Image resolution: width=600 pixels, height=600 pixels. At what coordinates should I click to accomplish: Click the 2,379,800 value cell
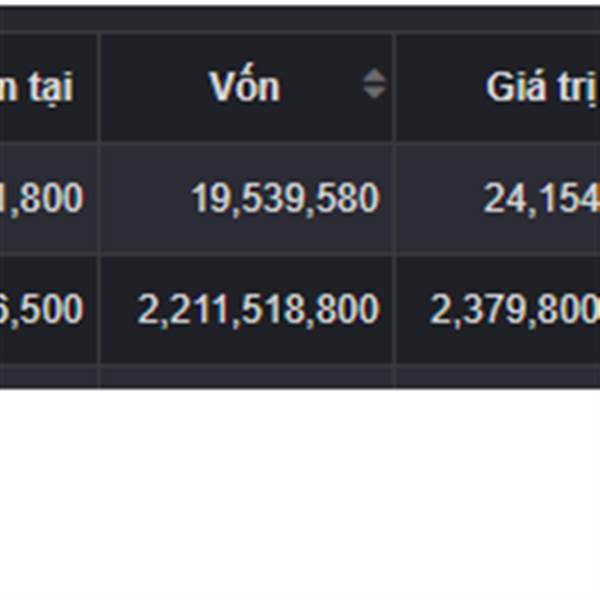514,310
